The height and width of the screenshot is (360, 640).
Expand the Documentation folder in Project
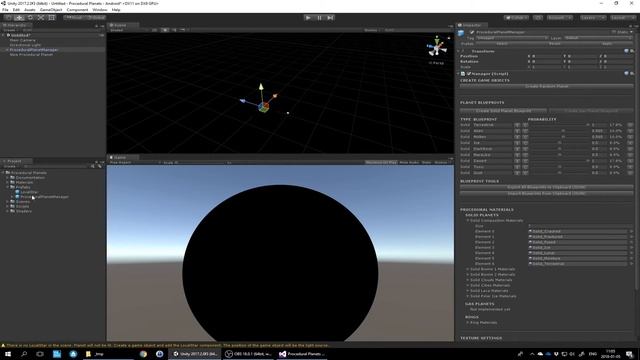[x=7, y=178]
